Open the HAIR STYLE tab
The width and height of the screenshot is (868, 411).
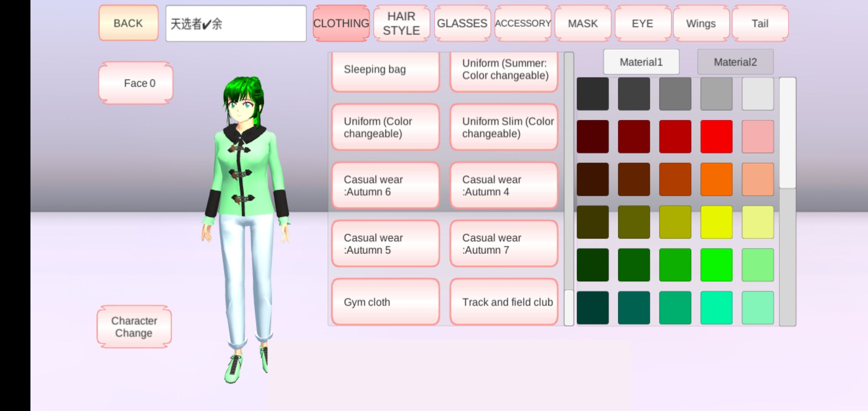pyautogui.click(x=401, y=23)
